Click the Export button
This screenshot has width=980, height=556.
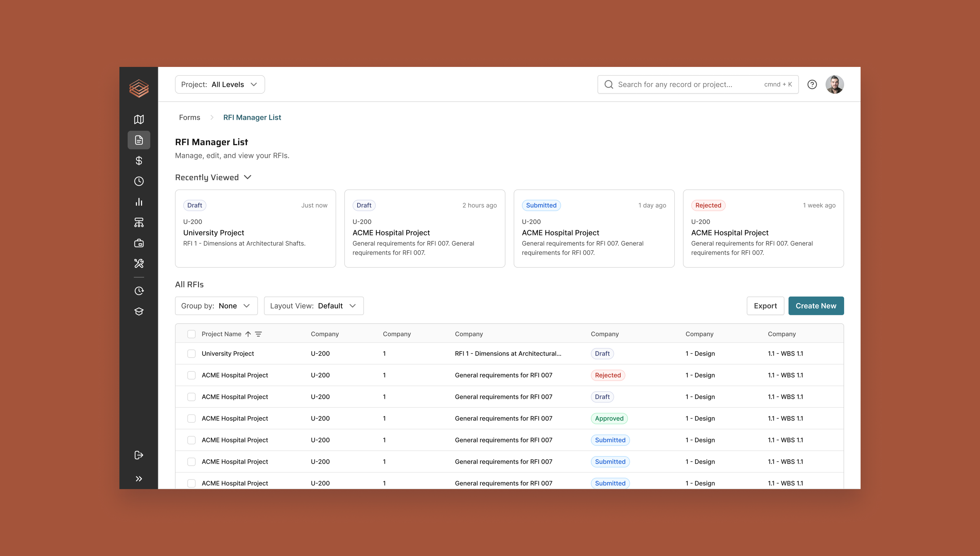click(x=765, y=306)
